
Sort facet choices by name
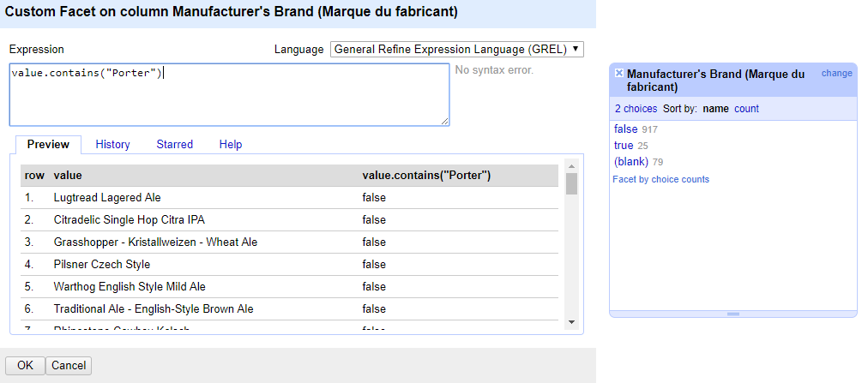(715, 109)
